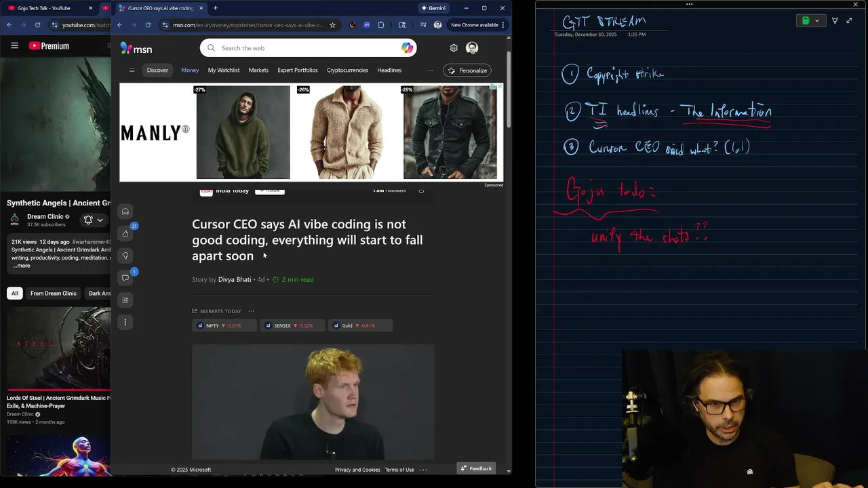This screenshot has height=488, width=868.
Task: Expand more MSN nav items ellipsis
Action: coord(430,70)
